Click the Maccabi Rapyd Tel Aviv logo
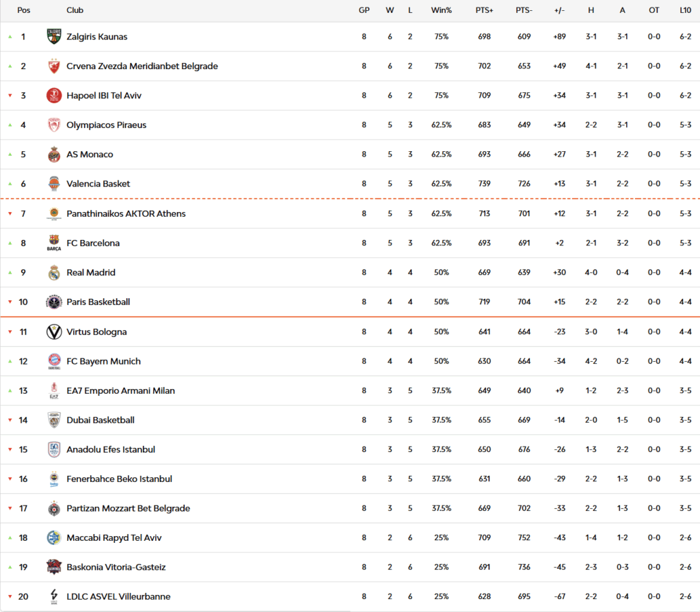The width and height of the screenshot is (700, 612). point(54,538)
